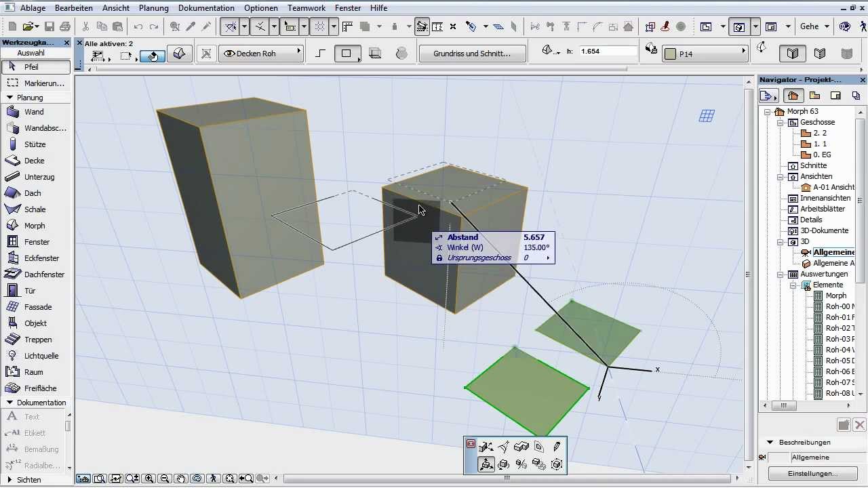Click the Open file toolbar icon
The image size is (868, 488).
pos(28,26)
